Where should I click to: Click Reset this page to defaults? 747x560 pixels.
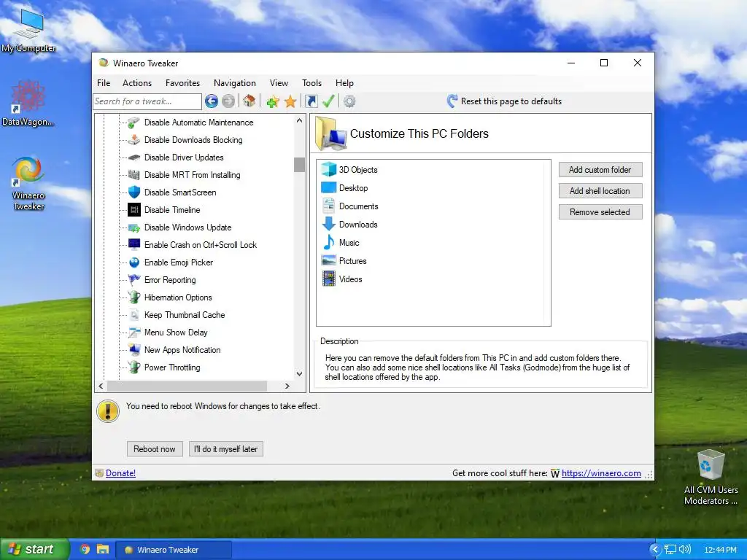click(x=511, y=101)
